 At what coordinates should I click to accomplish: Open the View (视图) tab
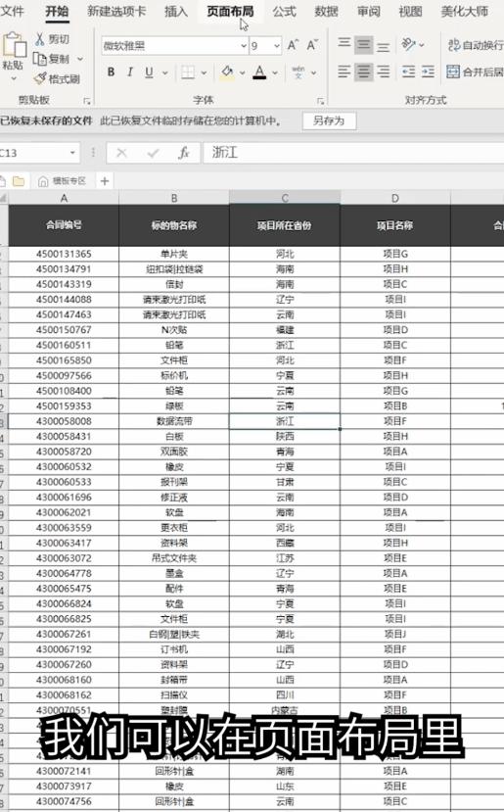pos(410,11)
